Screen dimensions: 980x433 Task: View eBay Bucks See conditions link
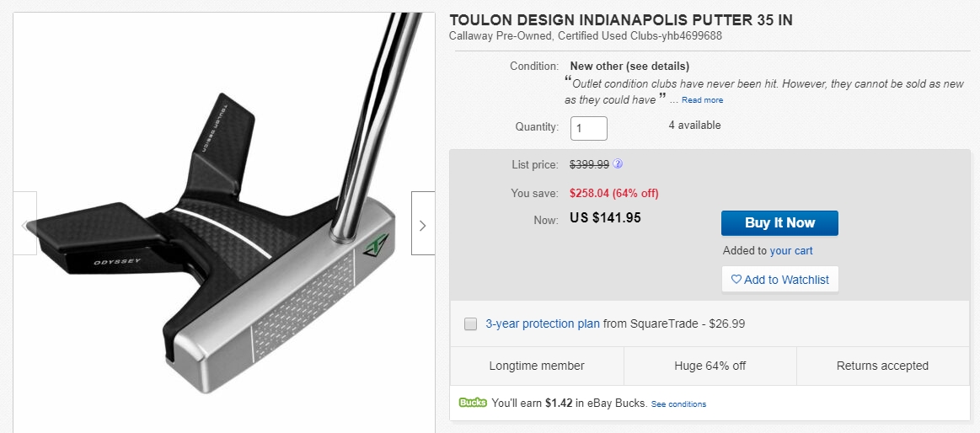pos(678,404)
